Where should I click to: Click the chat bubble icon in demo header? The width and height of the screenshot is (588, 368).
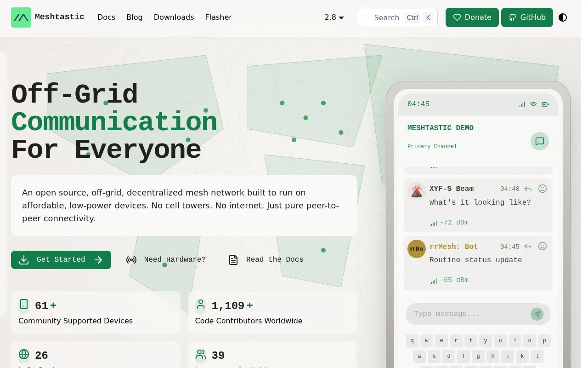tap(540, 141)
